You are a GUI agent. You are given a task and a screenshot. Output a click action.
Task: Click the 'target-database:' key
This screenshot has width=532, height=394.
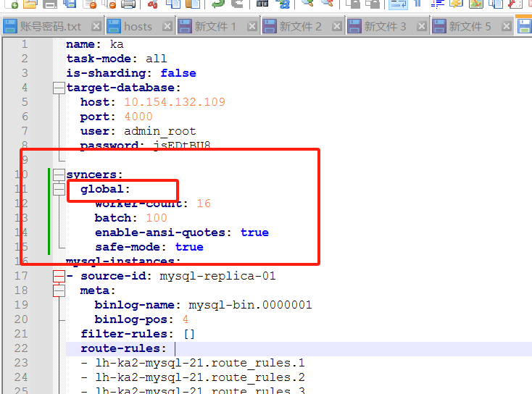pyautogui.click(x=123, y=88)
